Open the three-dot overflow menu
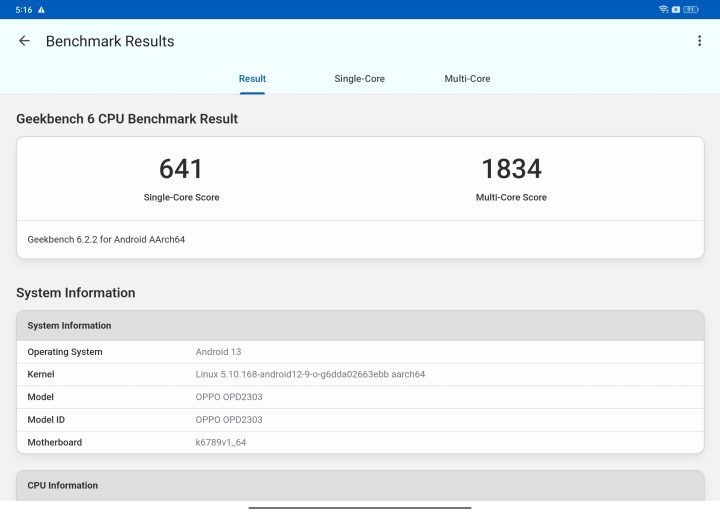The height and width of the screenshot is (514, 720). point(699,41)
